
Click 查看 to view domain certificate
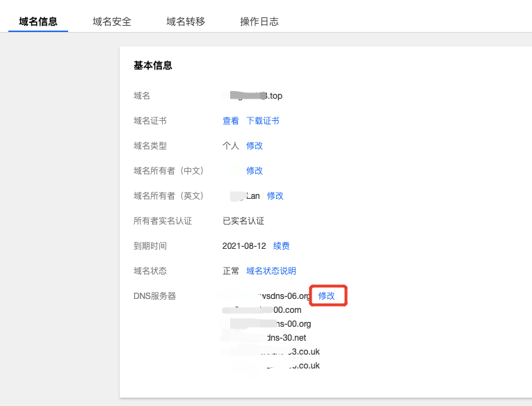click(x=231, y=121)
